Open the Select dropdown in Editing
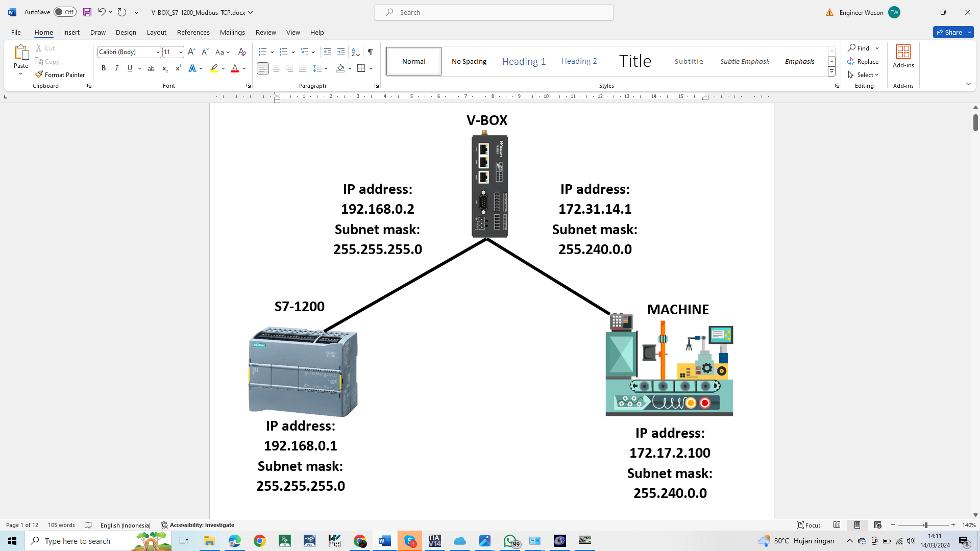The height and width of the screenshot is (551, 980). [x=864, y=74]
